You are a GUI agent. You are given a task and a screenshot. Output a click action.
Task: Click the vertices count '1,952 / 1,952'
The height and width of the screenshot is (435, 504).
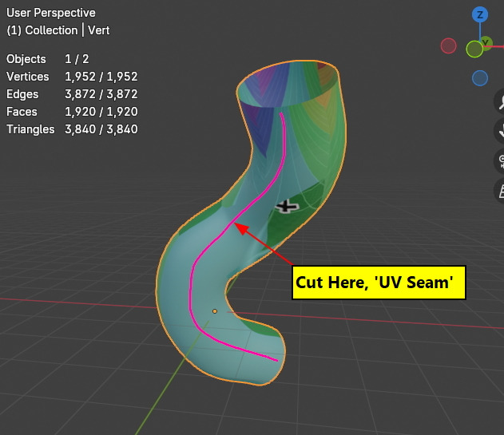pyautogui.click(x=101, y=77)
